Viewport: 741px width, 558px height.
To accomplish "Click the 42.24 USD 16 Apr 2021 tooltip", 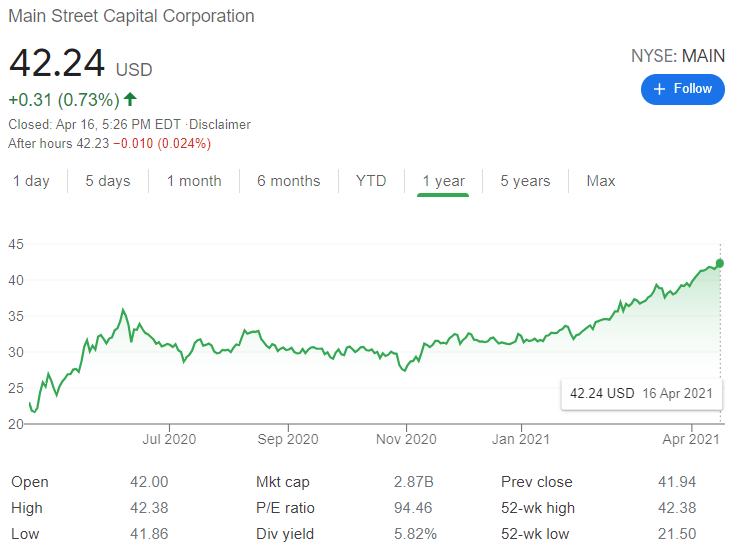I will click(x=641, y=394).
